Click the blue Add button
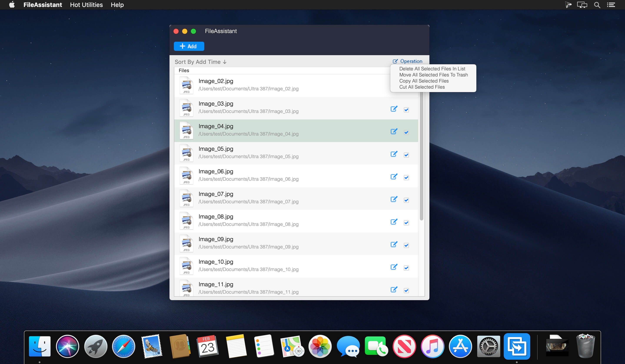Image resolution: width=625 pixels, height=364 pixels. click(189, 46)
